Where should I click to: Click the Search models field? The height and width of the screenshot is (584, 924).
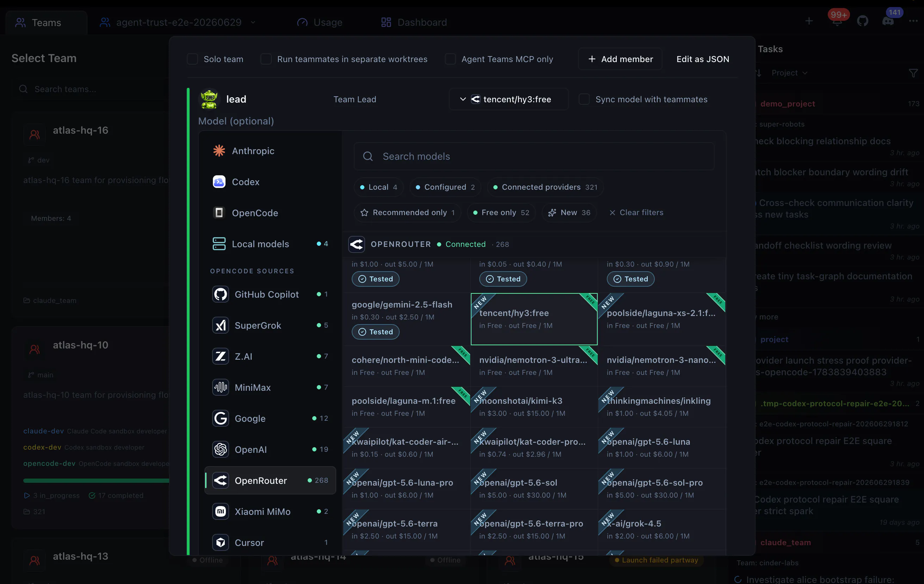[x=534, y=156]
